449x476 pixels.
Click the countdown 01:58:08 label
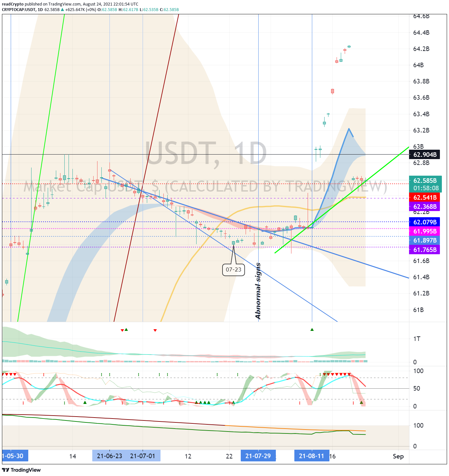[426, 188]
